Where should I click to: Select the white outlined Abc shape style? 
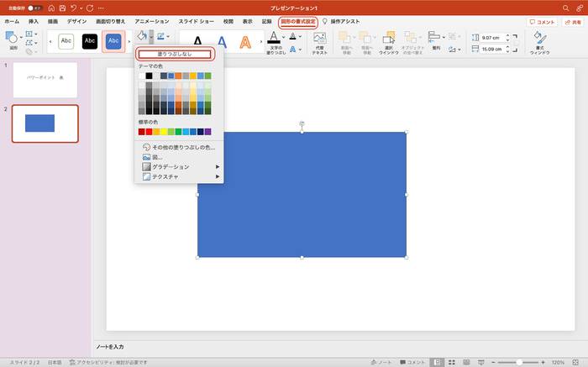[x=66, y=41]
